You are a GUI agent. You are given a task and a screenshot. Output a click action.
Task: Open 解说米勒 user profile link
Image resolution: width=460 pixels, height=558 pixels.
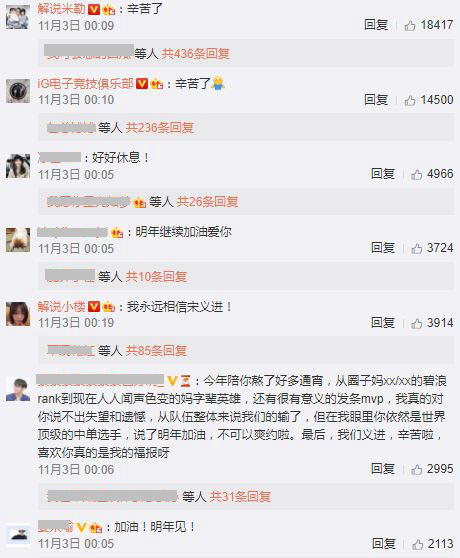pyautogui.click(x=62, y=9)
